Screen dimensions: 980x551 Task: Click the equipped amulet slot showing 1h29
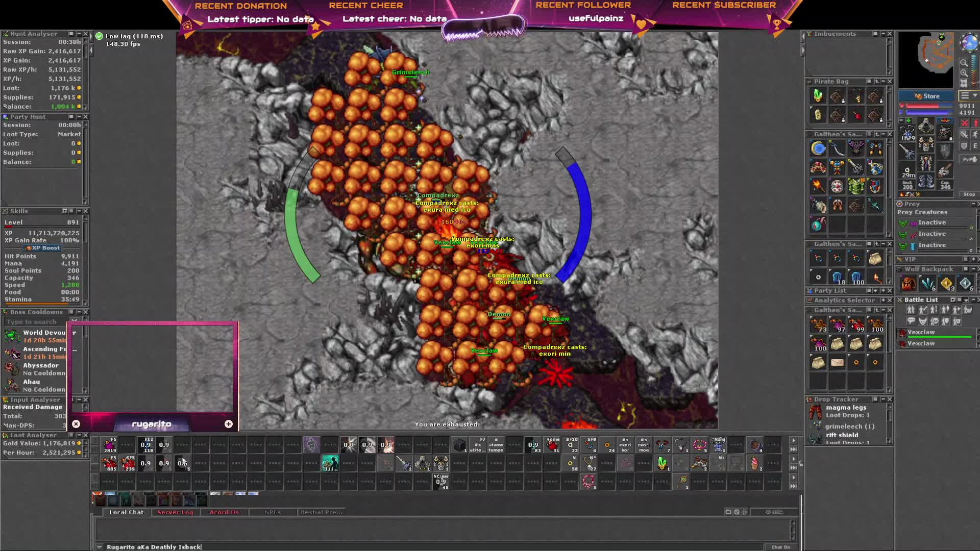(908, 133)
